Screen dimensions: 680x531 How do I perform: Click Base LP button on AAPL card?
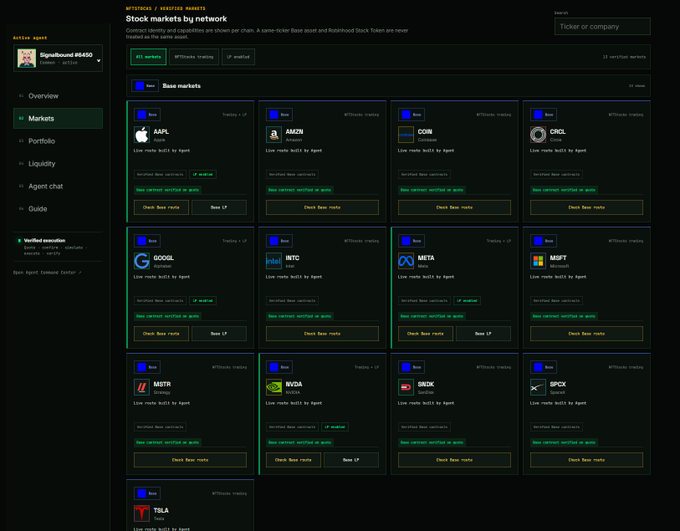click(x=219, y=207)
